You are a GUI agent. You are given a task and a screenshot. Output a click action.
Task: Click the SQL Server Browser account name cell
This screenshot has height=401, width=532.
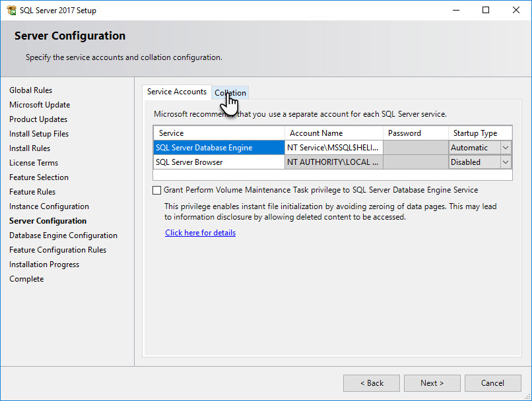point(334,162)
